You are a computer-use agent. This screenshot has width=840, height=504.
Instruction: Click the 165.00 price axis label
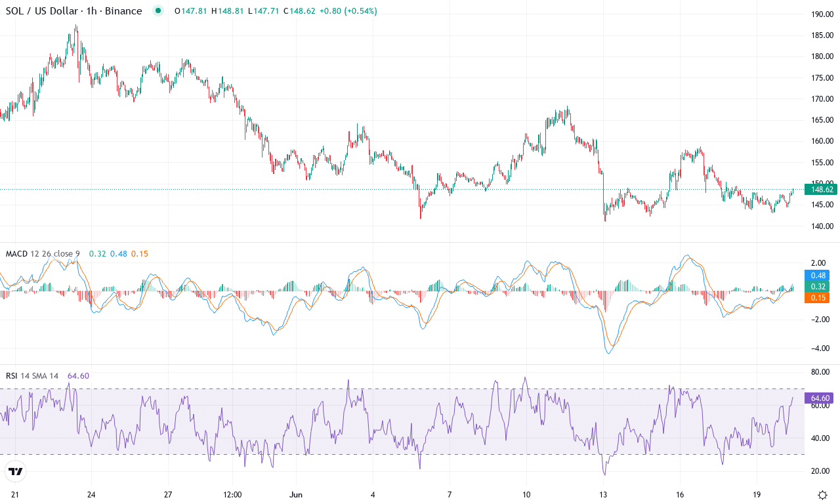click(822, 120)
